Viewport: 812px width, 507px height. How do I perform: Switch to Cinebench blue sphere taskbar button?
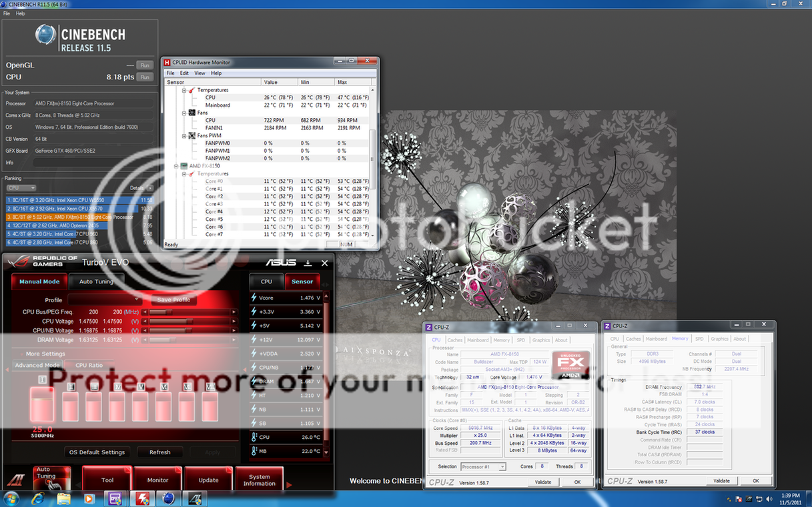[x=168, y=498]
